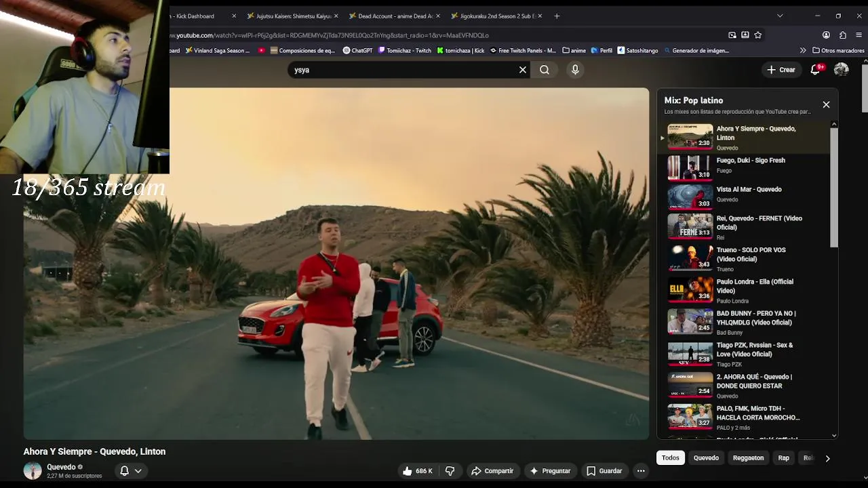Image resolution: width=868 pixels, height=488 pixels.
Task: Open the Quevedo channel name link
Action: [61, 467]
